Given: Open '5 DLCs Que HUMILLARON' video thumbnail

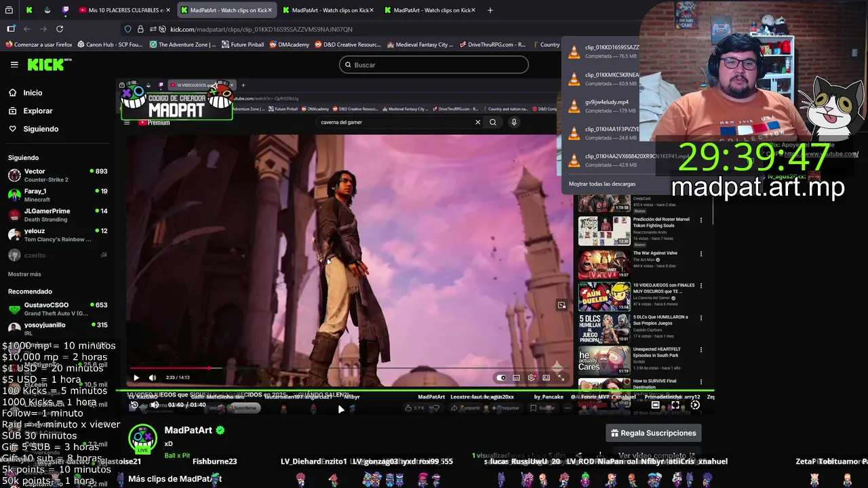Looking at the screenshot, I should coord(604,329).
